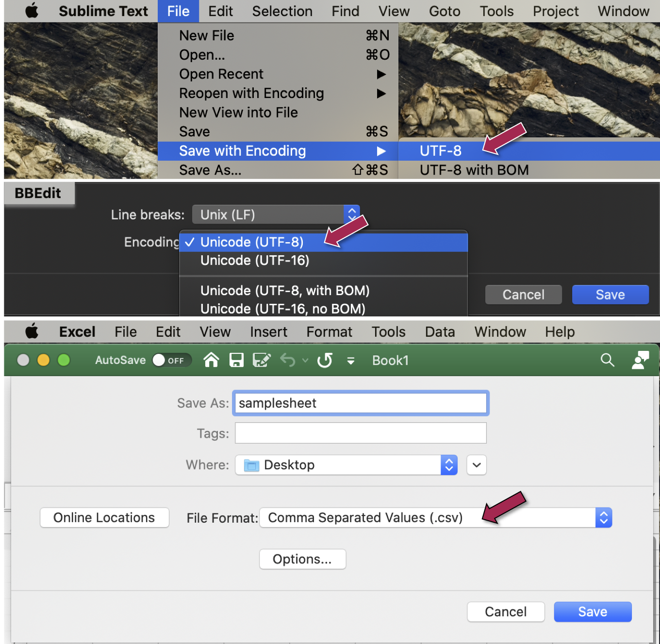660x644 pixels.
Task: Choose Unicode (UTF-16, no BOM) option
Action: tap(323, 309)
